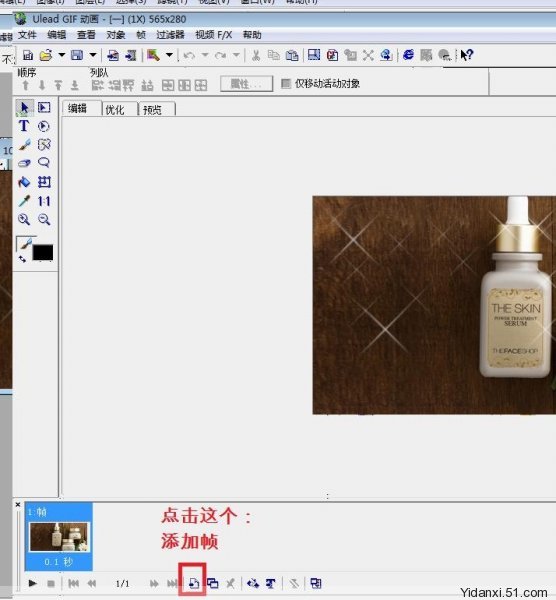Screen dimensions: 556x600
Task: Click the image editor icon in toolbar
Action: pyautogui.click(x=153, y=55)
